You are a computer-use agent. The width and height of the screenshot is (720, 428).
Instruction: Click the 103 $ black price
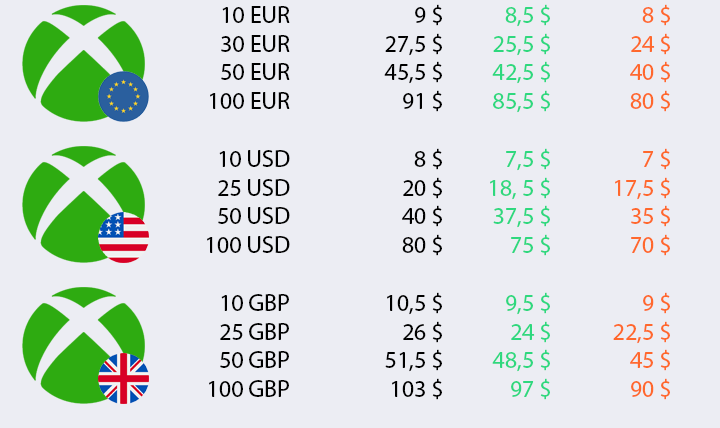tap(416, 389)
